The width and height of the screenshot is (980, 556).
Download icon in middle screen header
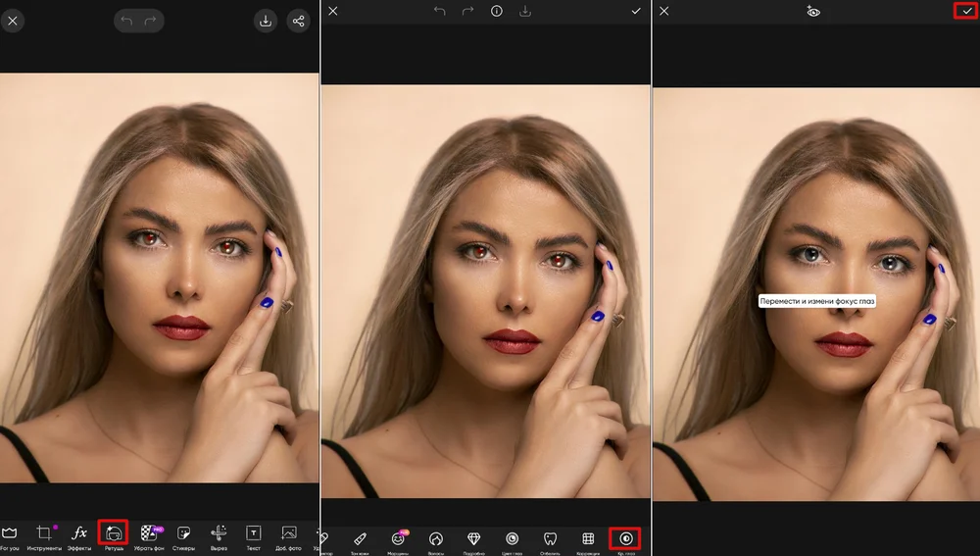click(x=525, y=11)
